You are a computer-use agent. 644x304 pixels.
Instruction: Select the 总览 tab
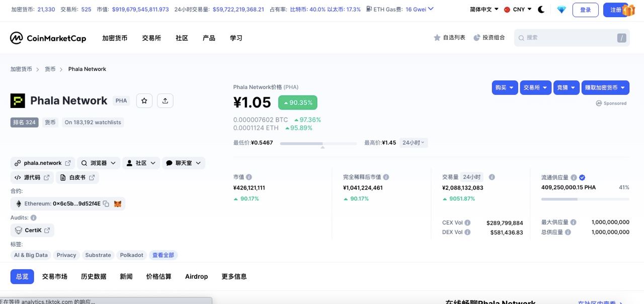tap(22, 276)
